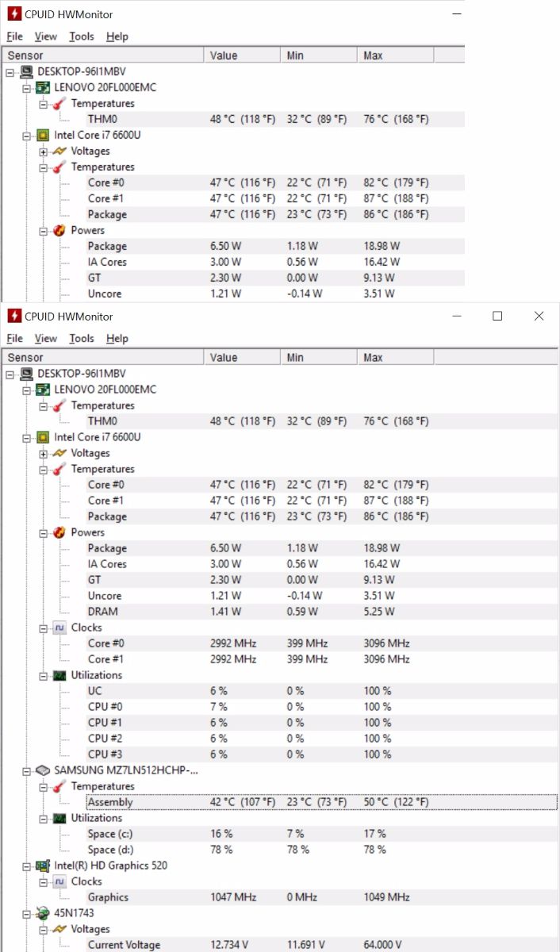Screen dimensions: 560x952
Task: Select the Assembly temperature row
Action: [110, 802]
